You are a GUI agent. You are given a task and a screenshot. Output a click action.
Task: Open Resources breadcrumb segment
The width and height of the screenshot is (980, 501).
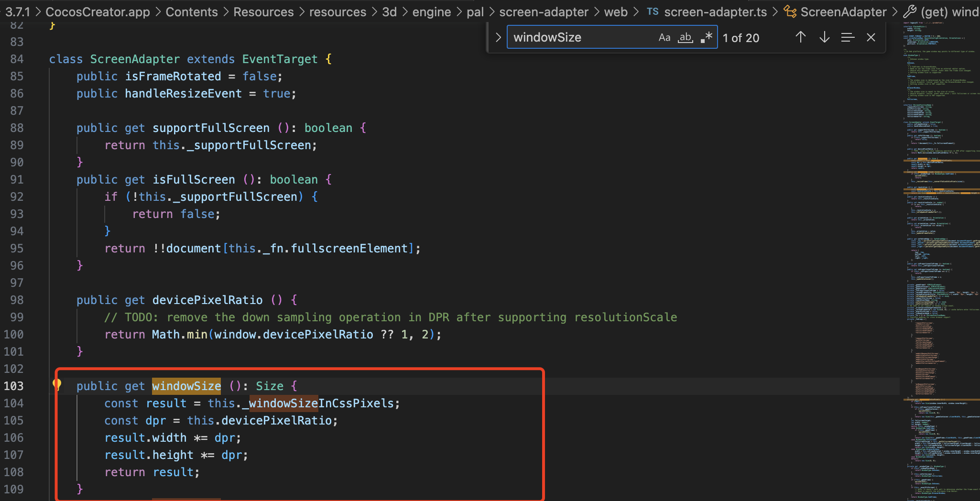pyautogui.click(x=263, y=12)
